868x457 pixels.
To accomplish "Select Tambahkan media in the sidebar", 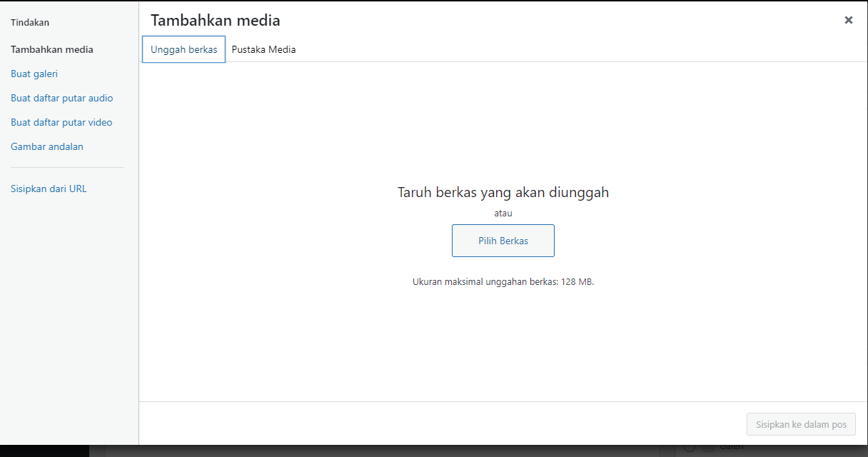I will click(52, 49).
